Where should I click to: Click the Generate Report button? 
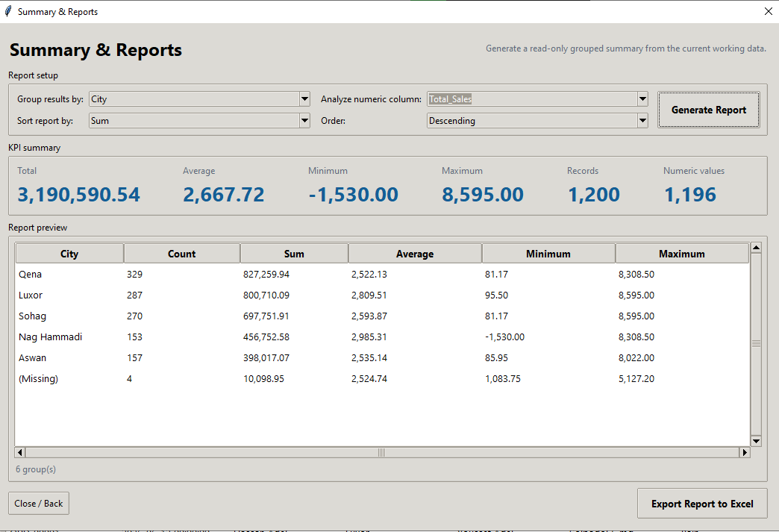(708, 110)
